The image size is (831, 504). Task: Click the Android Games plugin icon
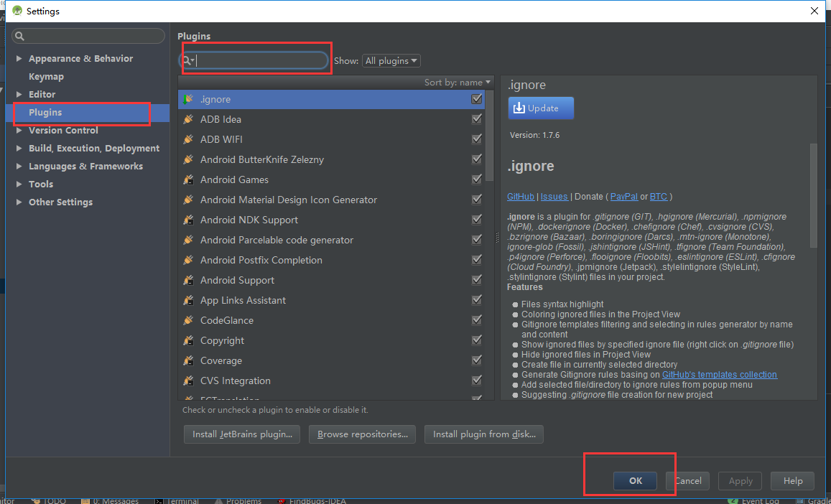point(187,179)
